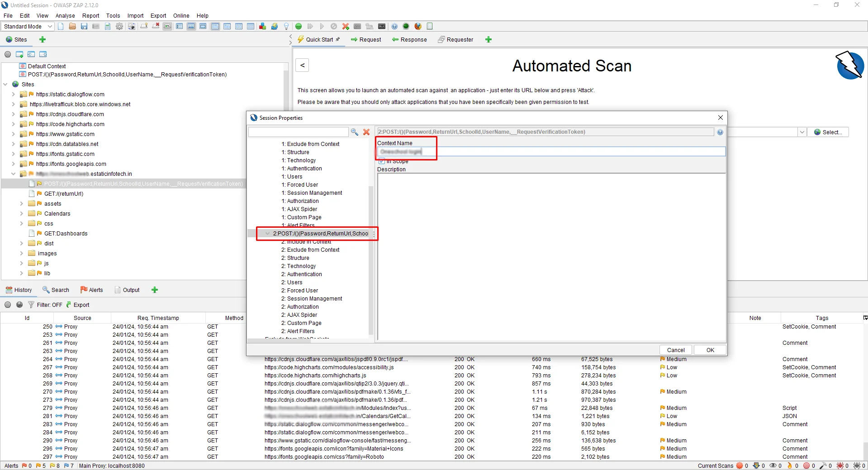Click the filter funnel icon in History
This screenshot has width=868, height=470.
[x=31, y=305]
